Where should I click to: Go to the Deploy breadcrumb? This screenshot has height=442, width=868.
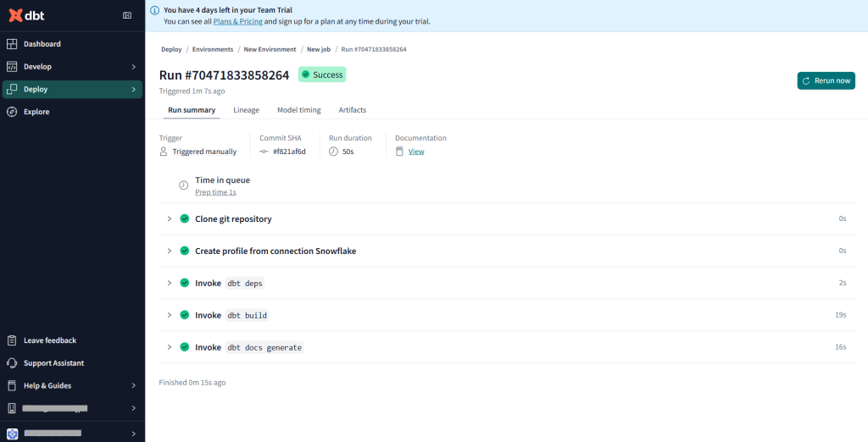[x=171, y=49]
